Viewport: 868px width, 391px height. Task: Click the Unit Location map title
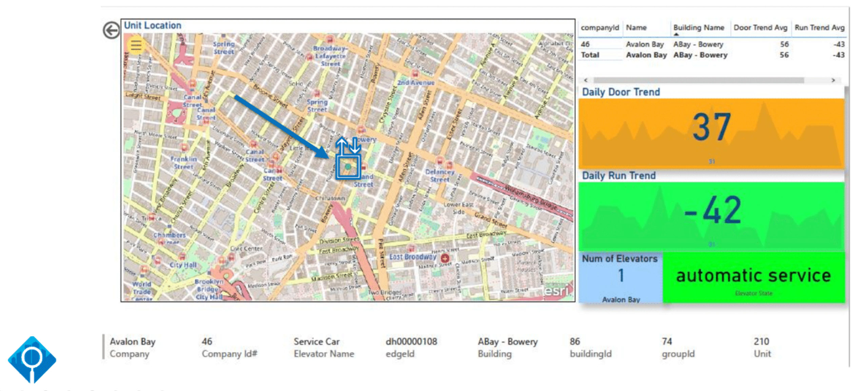pyautogui.click(x=153, y=25)
